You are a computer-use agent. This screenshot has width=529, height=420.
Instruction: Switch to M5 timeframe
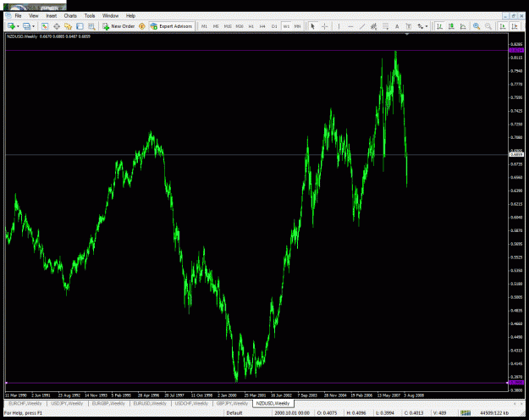click(x=216, y=26)
